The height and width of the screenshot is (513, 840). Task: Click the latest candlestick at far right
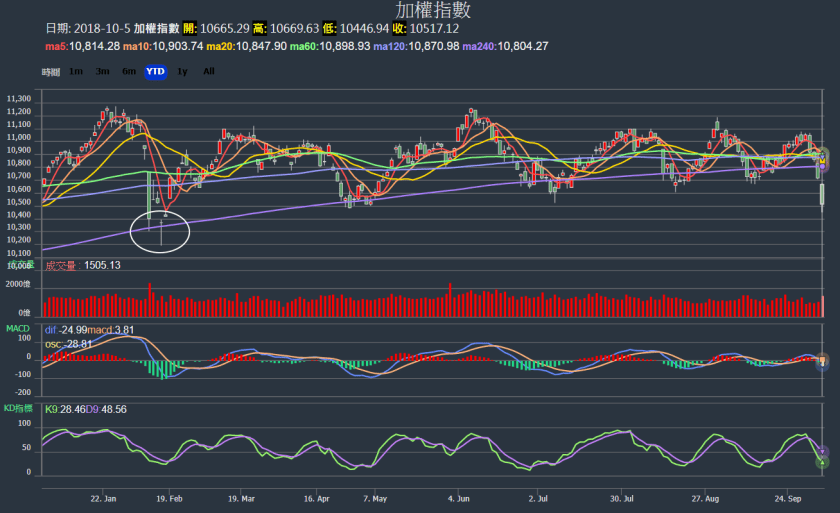click(x=822, y=194)
